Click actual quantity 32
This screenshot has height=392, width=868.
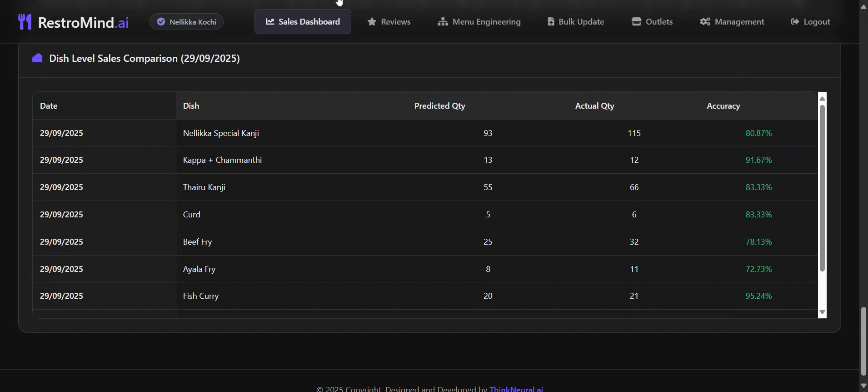coord(634,241)
